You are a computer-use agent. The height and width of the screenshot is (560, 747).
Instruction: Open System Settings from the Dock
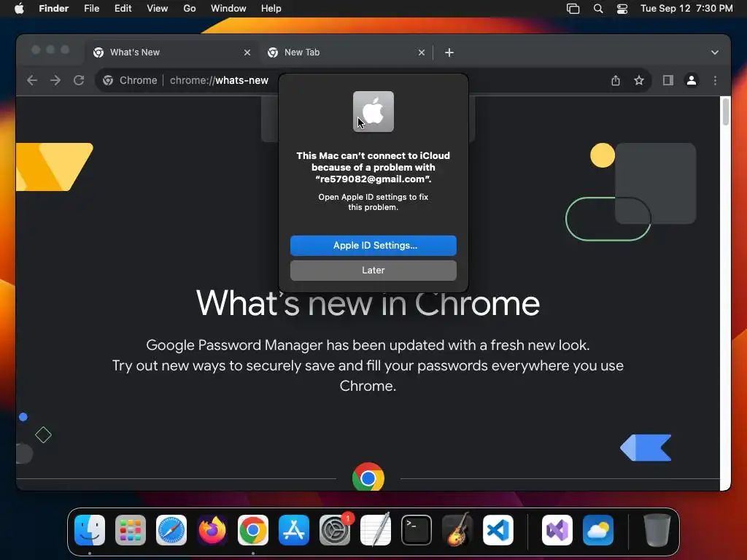335,530
